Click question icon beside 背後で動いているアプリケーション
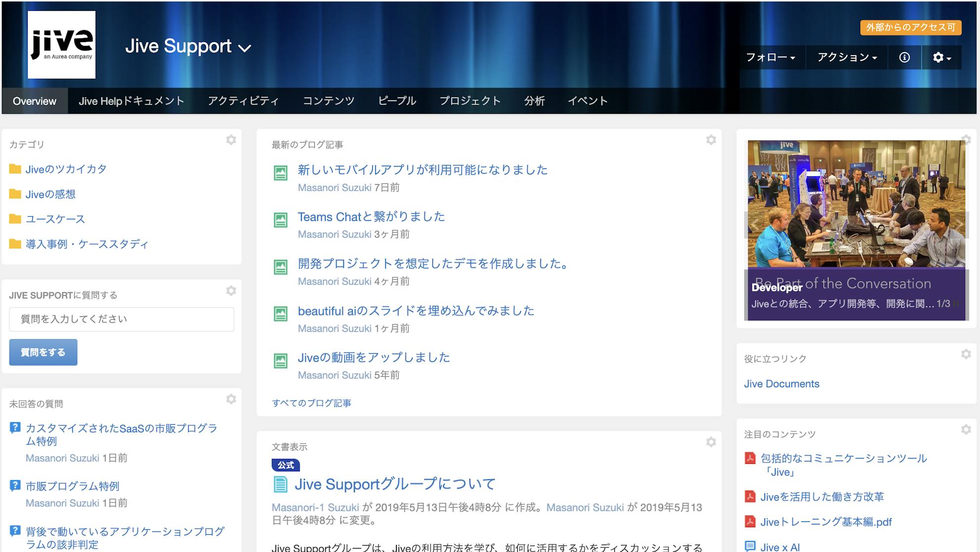The height and width of the screenshot is (552, 980). [x=15, y=531]
